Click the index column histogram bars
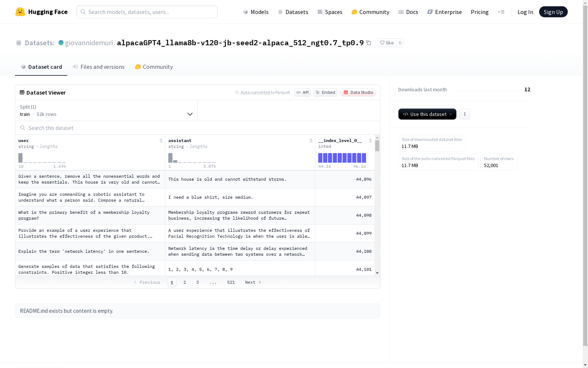Screen dimensions: 588x368 [x=342, y=158]
